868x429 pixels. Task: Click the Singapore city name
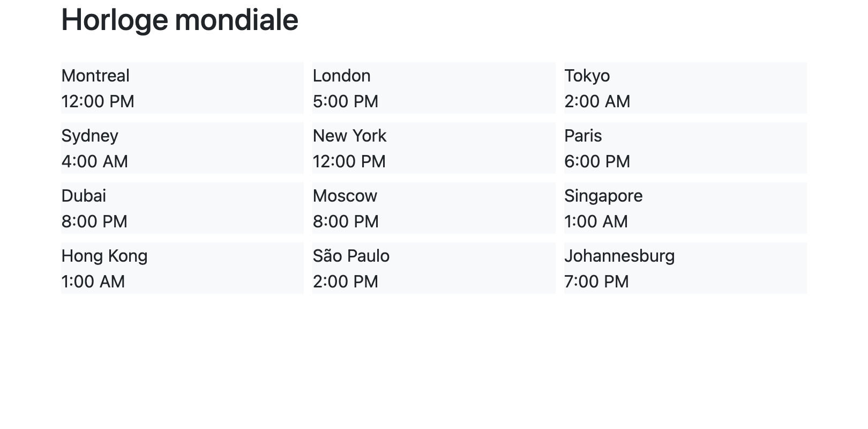click(603, 196)
